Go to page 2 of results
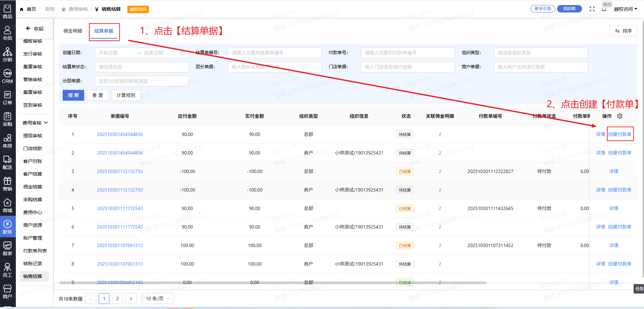 click(x=118, y=299)
